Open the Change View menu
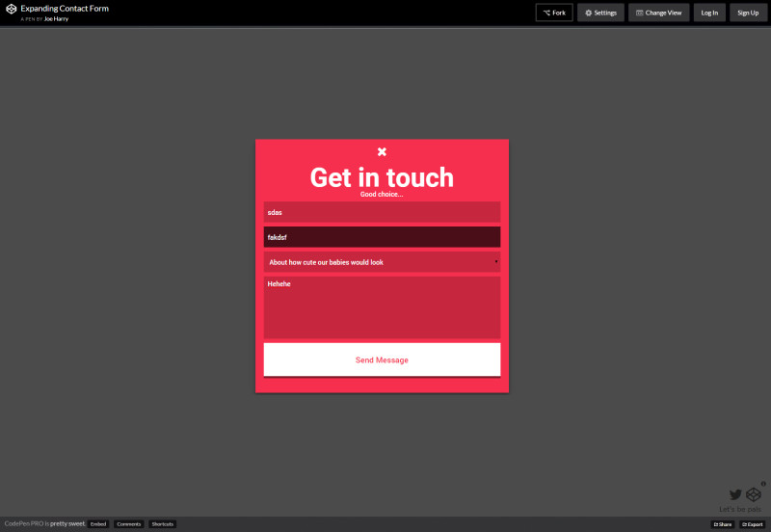Viewport: 771px width, 532px height. pyautogui.click(x=658, y=13)
